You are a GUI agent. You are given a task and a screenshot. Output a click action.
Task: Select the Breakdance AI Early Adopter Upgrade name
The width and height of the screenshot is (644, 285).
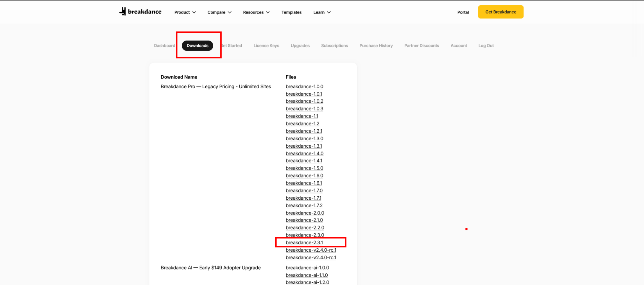[x=211, y=268]
